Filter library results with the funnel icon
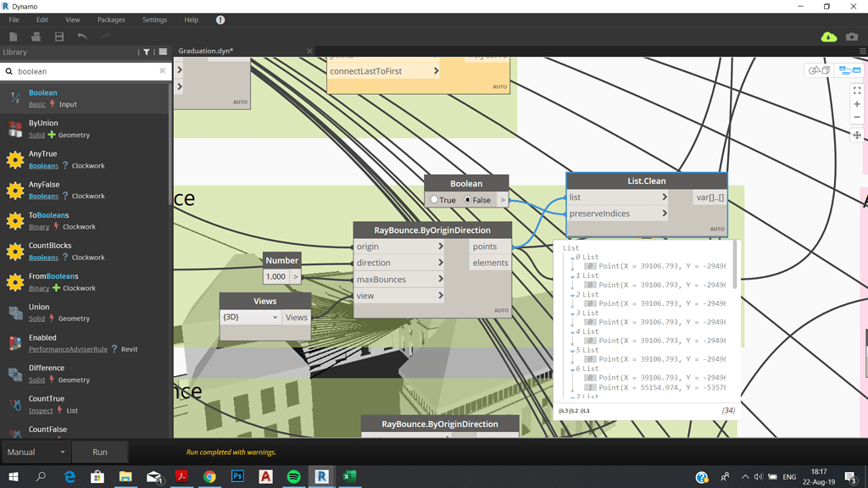The width and height of the screenshot is (868, 488). pyautogui.click(x=147, y=52)
